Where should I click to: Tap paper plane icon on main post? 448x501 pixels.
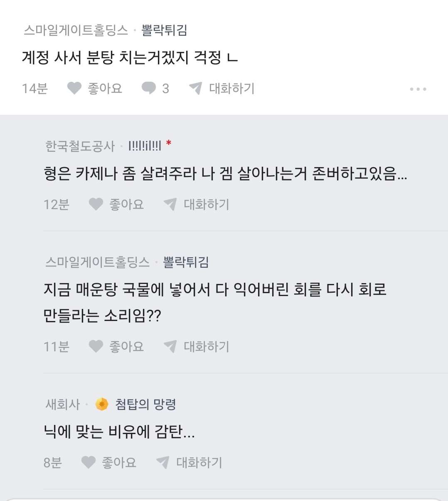195,88
